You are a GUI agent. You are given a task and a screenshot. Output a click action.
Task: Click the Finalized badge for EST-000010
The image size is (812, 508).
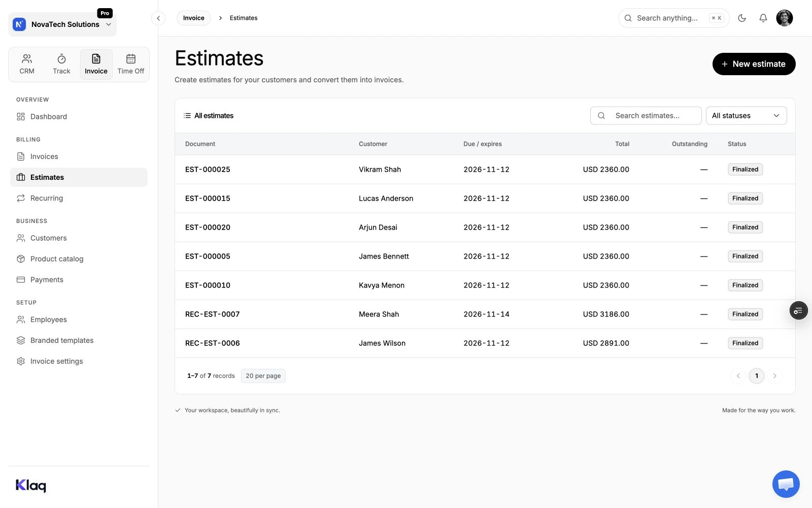pyautogui.click(x=745, y=285)
